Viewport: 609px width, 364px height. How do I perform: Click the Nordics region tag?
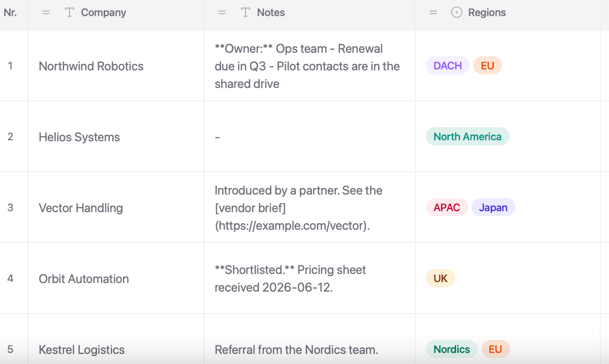(452, 349)
